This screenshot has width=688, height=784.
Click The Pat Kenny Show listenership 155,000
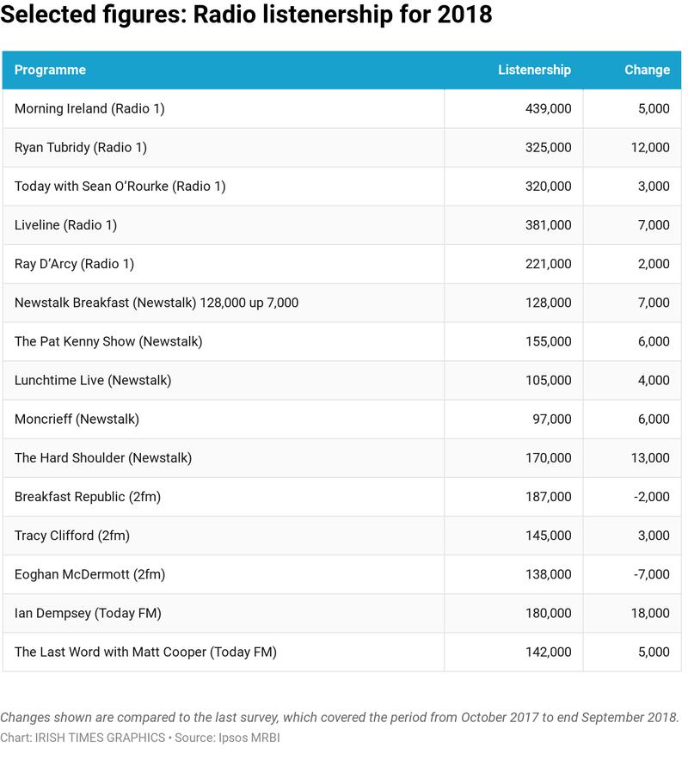[x=548, y=341]
